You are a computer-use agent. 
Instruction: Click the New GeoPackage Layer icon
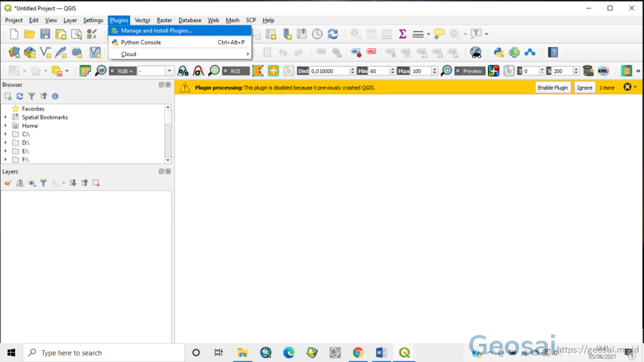click(x=30, y=52)
